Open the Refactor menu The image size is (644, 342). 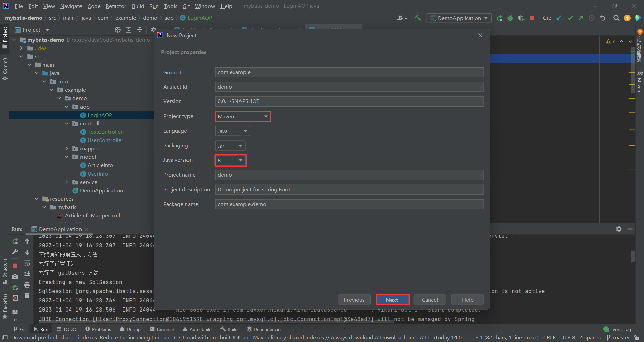(x=116, y=6)
